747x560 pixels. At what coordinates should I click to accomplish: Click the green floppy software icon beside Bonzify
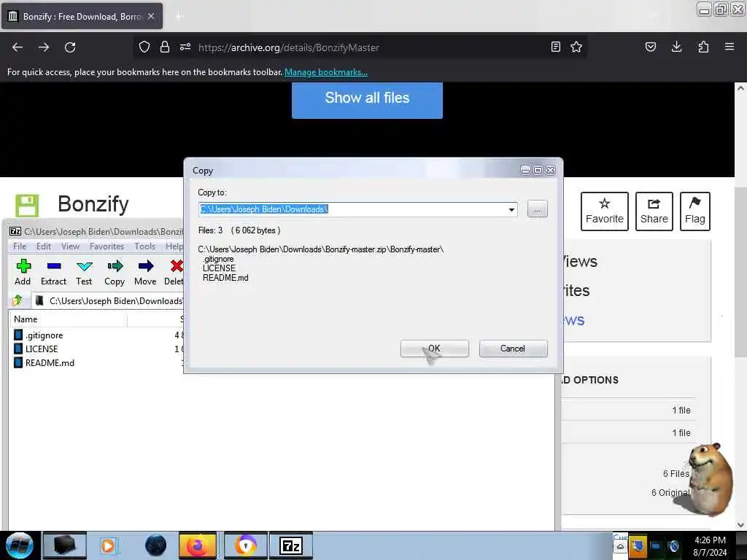[x=27, y=206]
